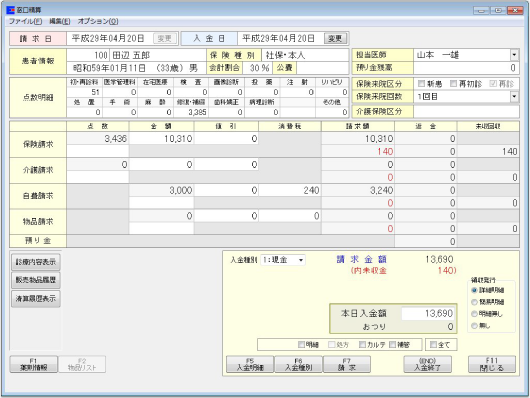This screenshot has width=530, height=398.
Task: Select the 詳細明細 receipt radio option
Action: click(x=474, y=290)
